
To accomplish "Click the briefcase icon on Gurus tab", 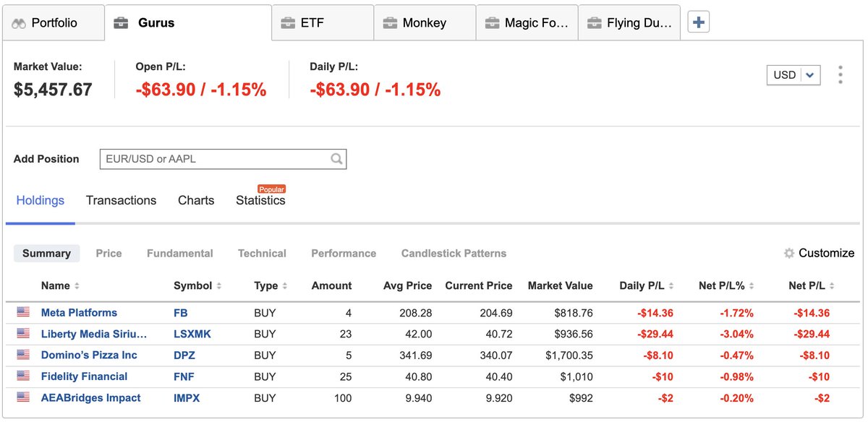I will [x=122, y=23].
